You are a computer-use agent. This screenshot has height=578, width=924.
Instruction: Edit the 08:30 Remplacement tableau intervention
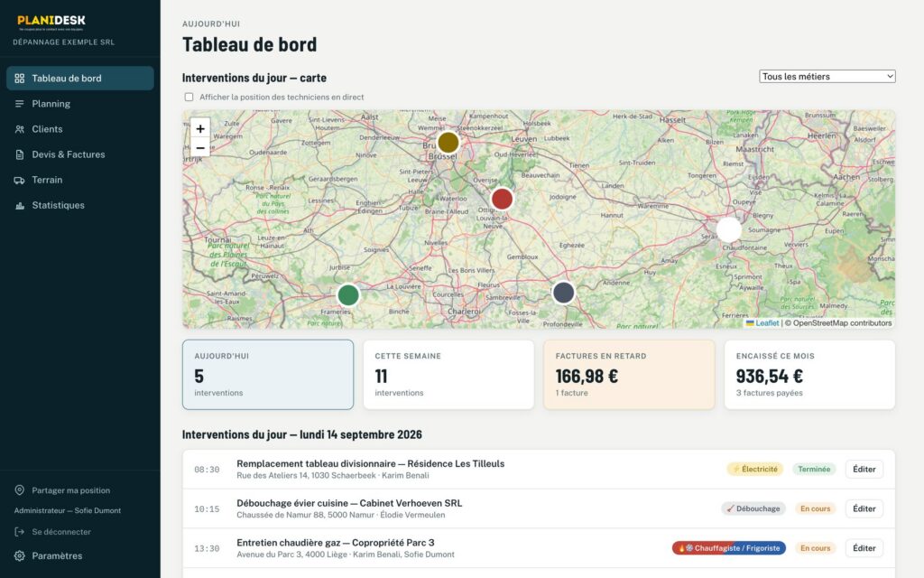(864, 469)
